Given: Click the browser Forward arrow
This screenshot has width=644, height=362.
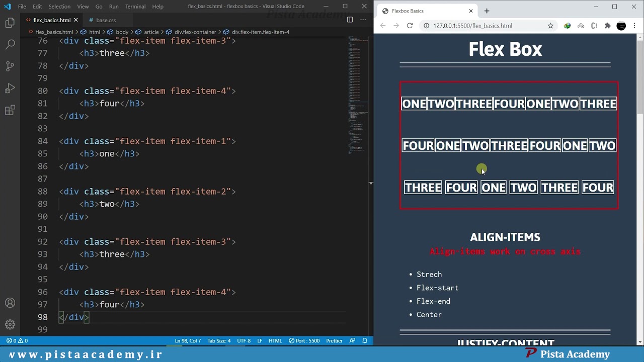Looking at the screenshot, I should [396, 26].
